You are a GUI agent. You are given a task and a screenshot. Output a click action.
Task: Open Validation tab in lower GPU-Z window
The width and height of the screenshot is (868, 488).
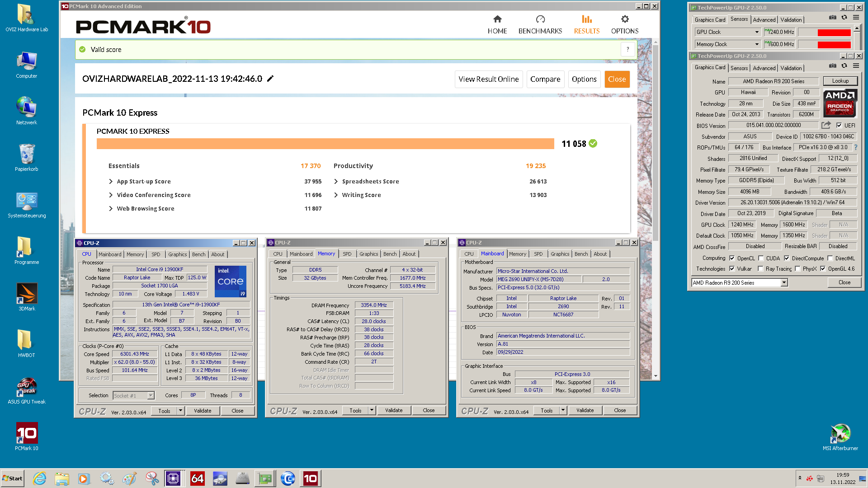791,68
